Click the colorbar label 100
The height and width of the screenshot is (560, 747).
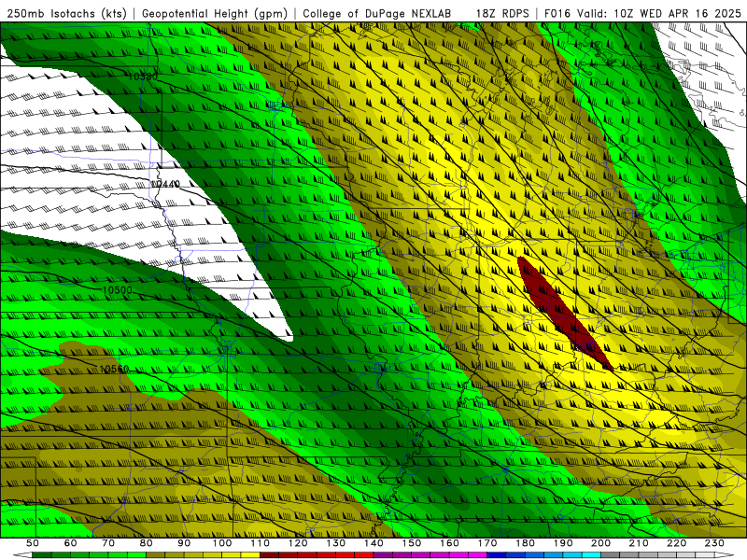(222, 543)
